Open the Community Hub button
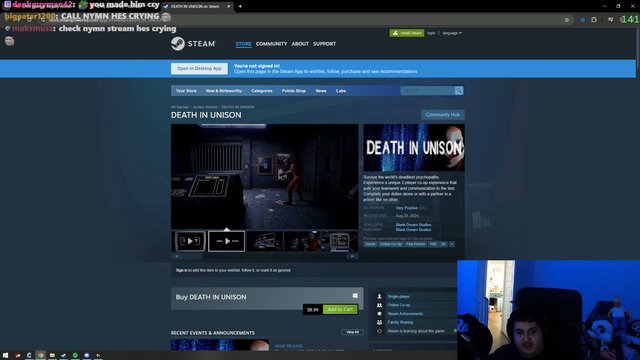640x360 pixels. click(x=442, y=115)
